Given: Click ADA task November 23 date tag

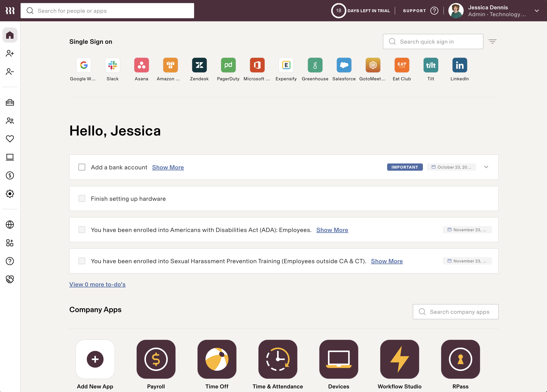Looking at the screenshot, I should [467, 230].
